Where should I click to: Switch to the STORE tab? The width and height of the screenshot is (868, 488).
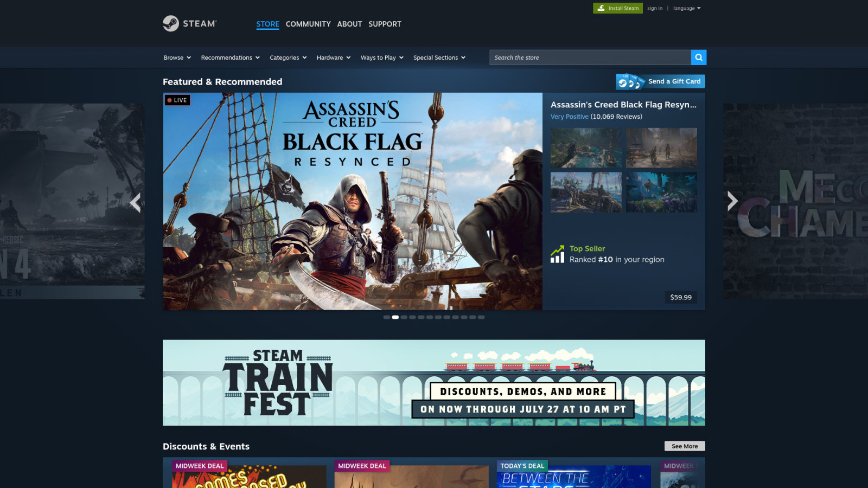tap(268, 24)
